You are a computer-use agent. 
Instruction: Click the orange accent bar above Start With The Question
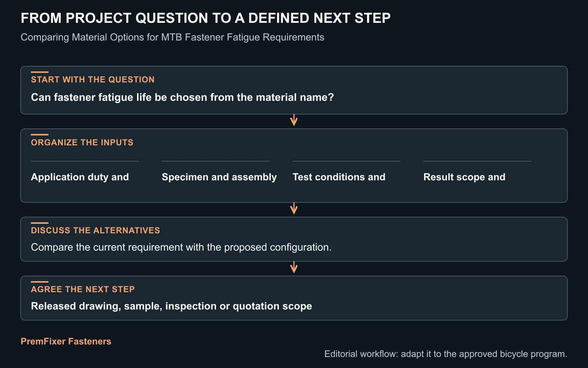point(40,72)
